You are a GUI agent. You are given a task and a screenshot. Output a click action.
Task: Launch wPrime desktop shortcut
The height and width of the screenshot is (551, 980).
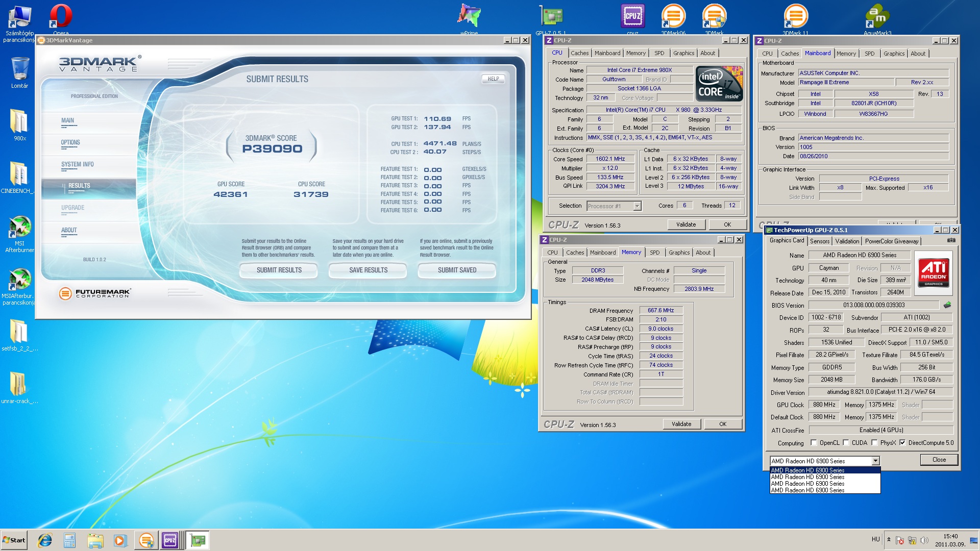469,19
